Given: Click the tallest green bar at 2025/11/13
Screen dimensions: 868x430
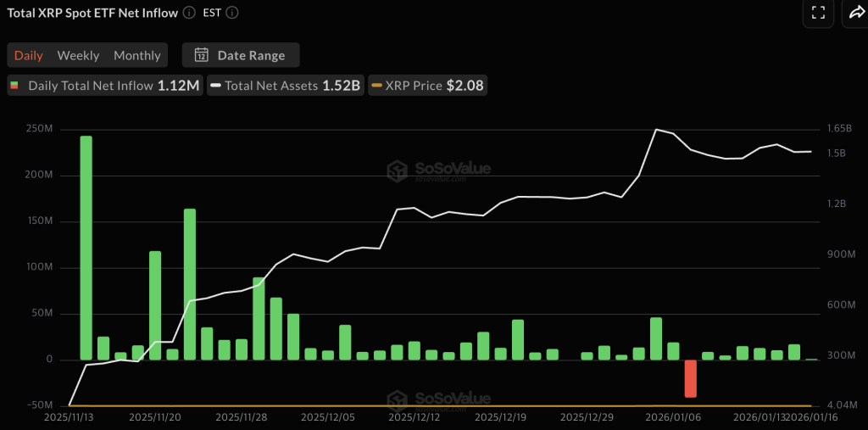Looking at the screenshot, I should click(x=86, y=248).
